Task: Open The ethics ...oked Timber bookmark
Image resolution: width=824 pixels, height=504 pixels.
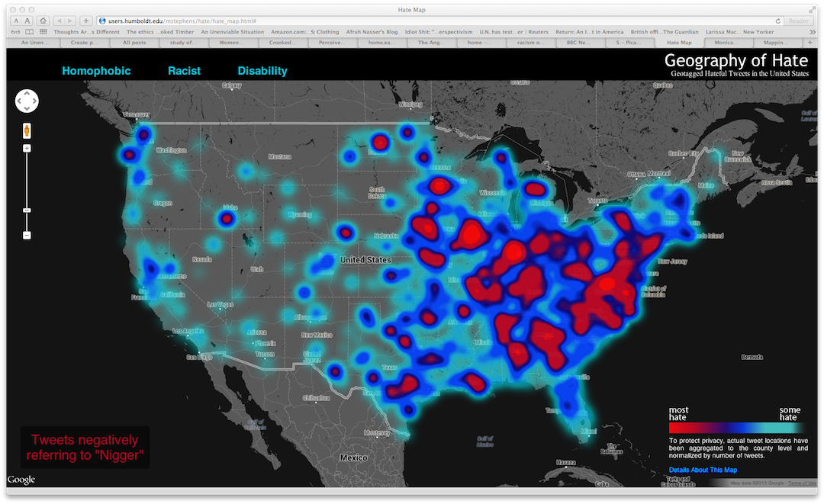Action: click(160, 32)
